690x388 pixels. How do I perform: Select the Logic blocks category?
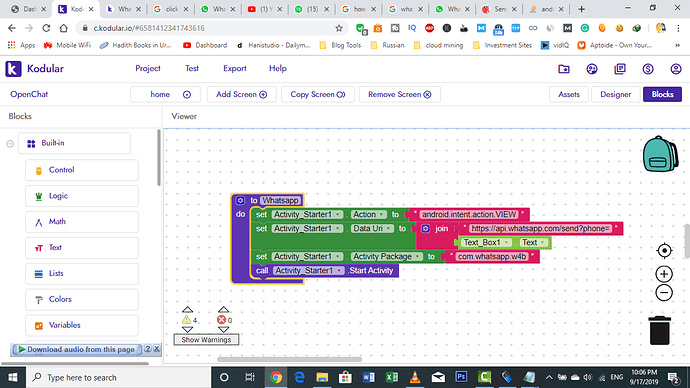pos(82,196)
